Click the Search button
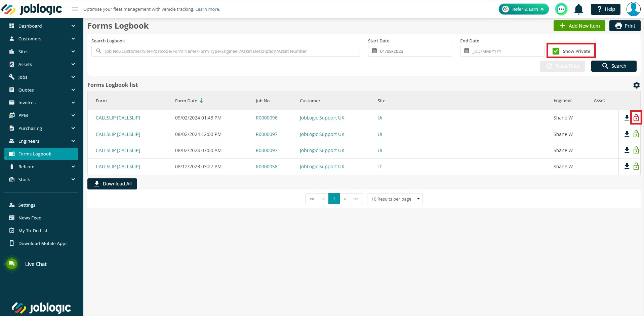The image size is (644, 316). point(614,66)
